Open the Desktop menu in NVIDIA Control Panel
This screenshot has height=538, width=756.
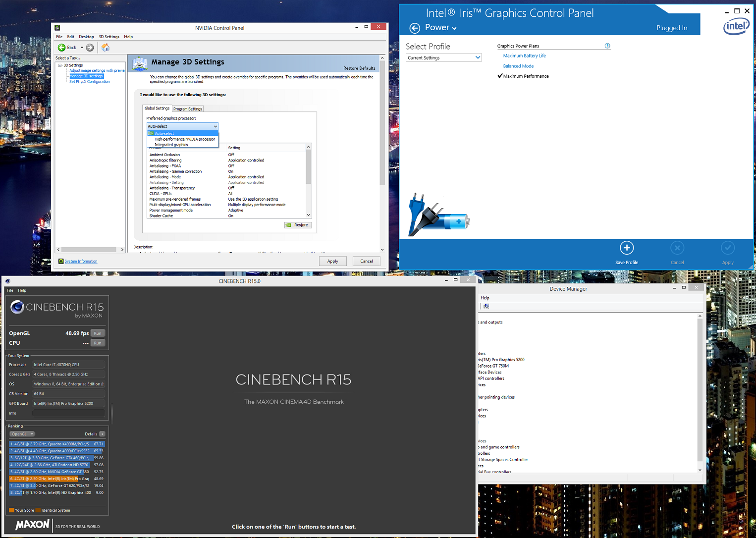click(x=86, y=37)
